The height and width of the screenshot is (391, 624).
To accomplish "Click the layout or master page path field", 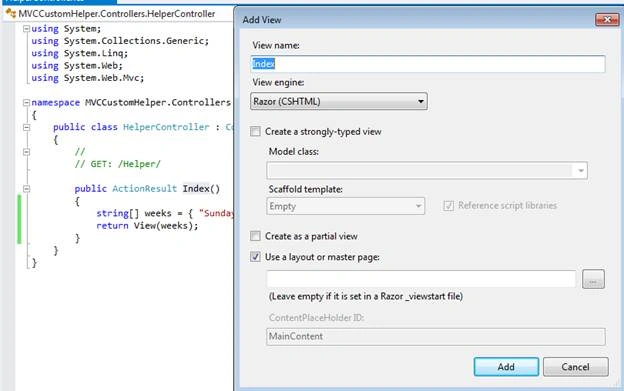I will tap(421, 279).
